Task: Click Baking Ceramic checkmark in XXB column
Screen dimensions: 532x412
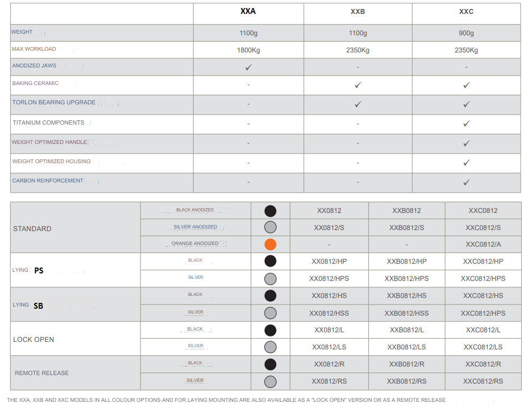Action: click(358, 85)
